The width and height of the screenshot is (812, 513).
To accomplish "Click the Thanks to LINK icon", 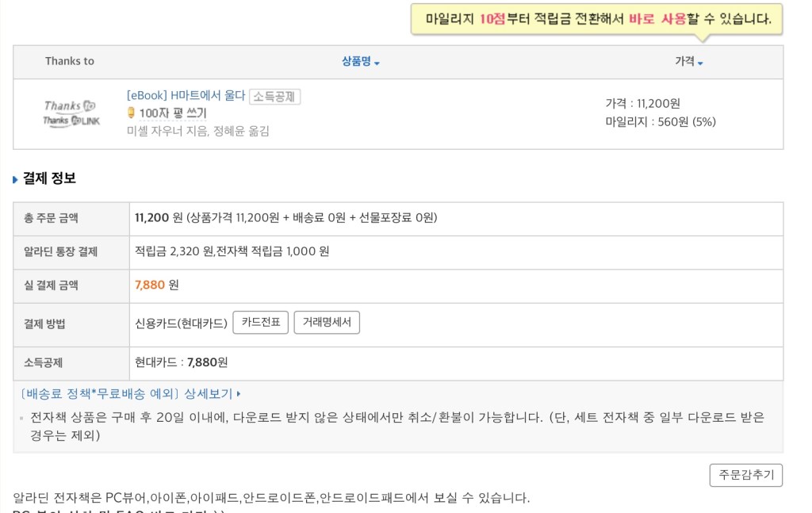I will coord(70,121).
